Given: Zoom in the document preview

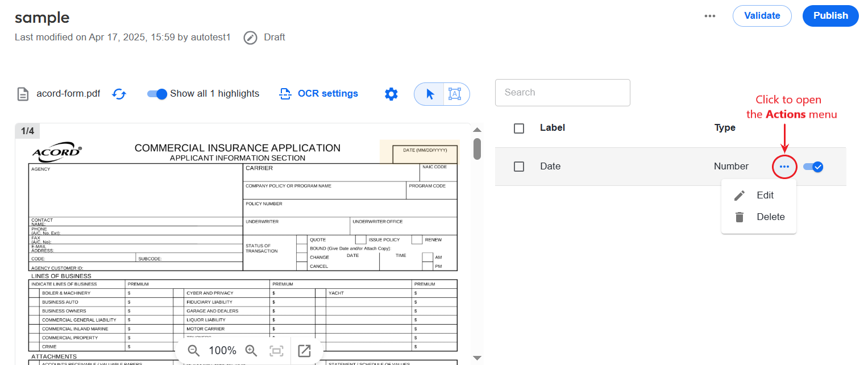Looking at the screenshot, I should pos(251,351).
